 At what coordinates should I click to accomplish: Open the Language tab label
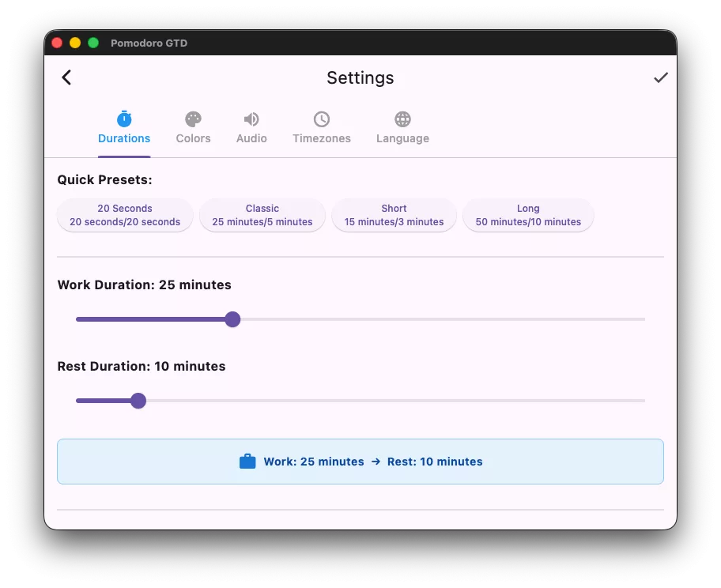[x=402, y=138]
